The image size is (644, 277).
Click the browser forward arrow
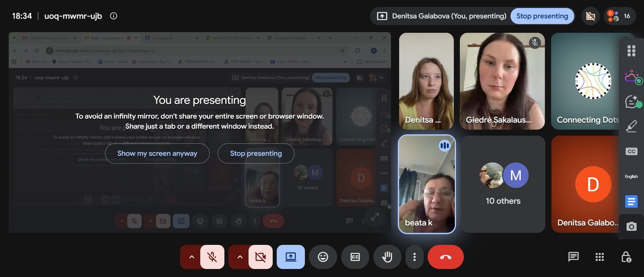point(26,51)
